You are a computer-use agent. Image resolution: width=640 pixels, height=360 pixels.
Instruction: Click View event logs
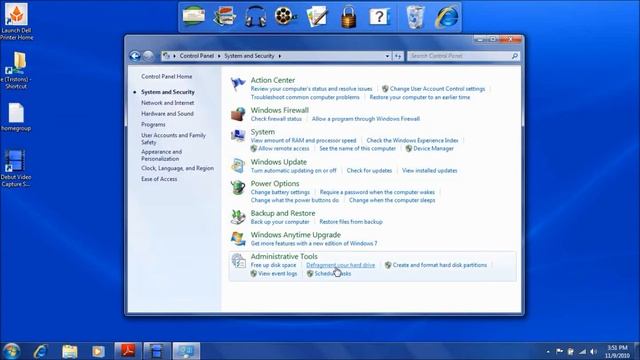point(278,274)
